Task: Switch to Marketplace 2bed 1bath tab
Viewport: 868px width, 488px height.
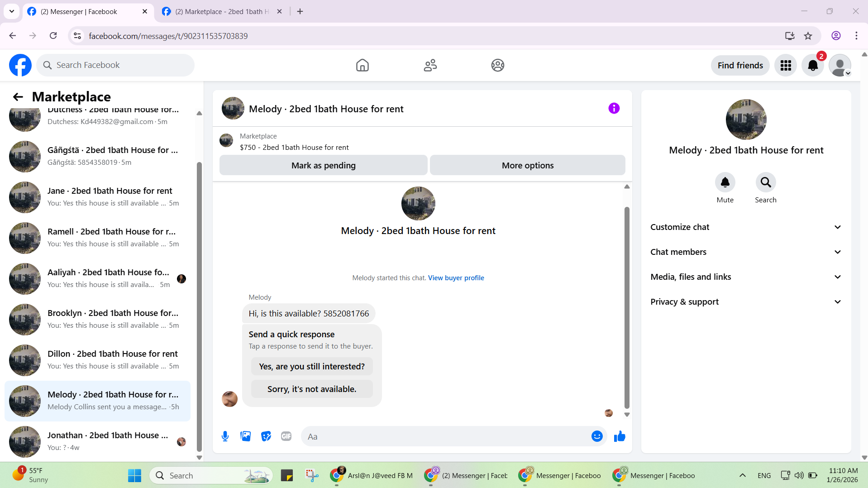Action: 222,11
